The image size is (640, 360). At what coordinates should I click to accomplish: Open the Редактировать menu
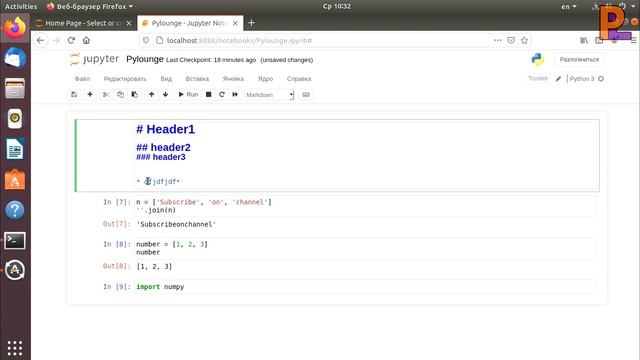pyautogui.click(x=125, y=78)
